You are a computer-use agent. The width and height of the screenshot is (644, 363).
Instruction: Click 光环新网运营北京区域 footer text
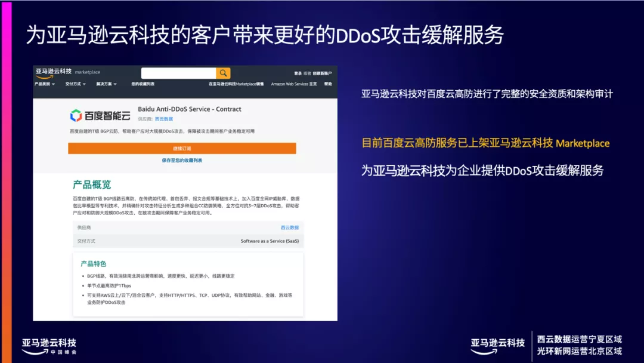click(579, 351)
